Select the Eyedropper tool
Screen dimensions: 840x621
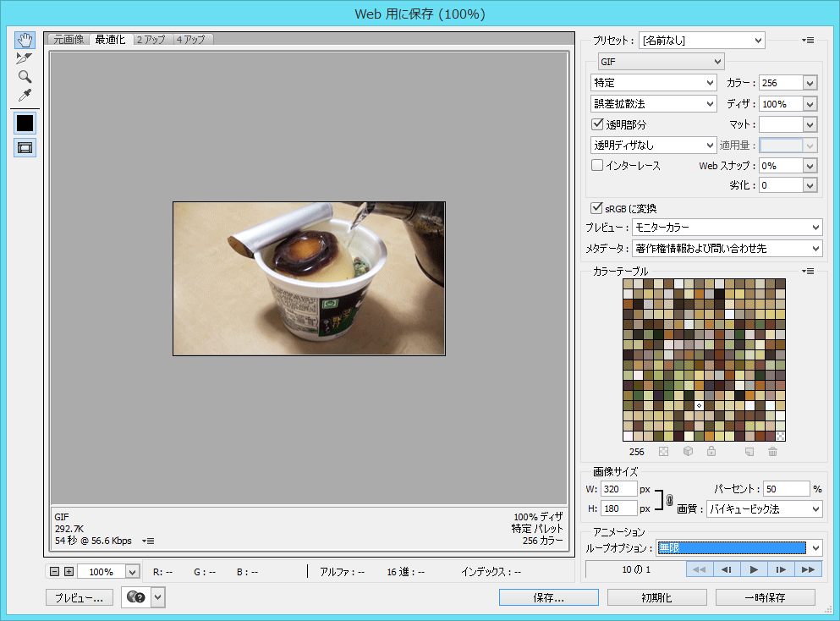pos(25,96)
